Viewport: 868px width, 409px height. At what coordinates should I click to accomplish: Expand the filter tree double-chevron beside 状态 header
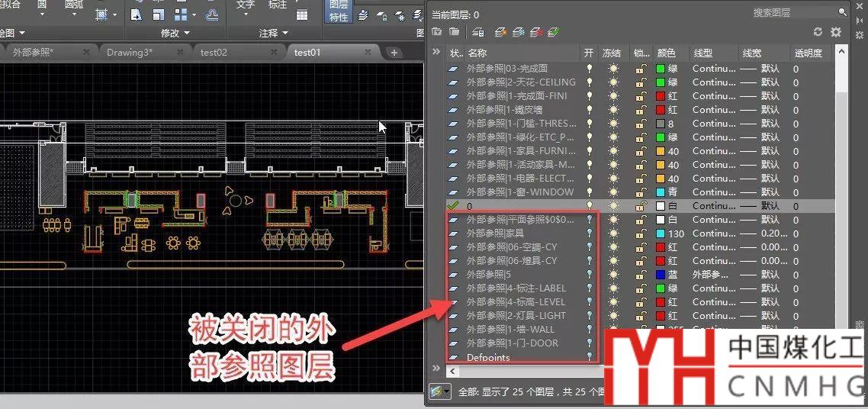click(436, 53)
